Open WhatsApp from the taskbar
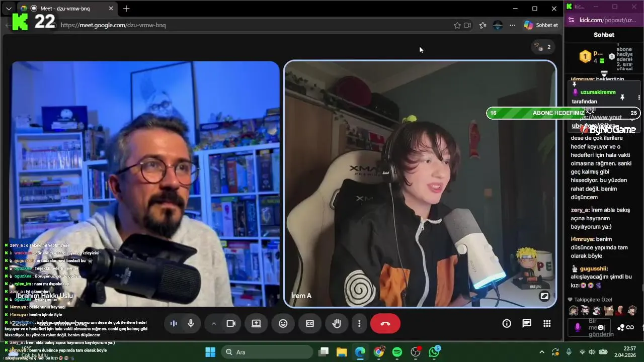644x362 pixels. 434,352
